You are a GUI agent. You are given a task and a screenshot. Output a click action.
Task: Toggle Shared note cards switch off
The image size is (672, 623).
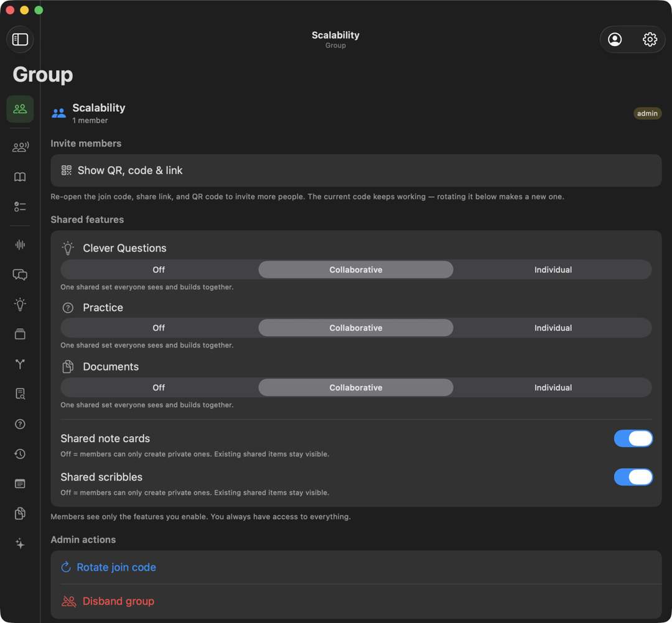coord(633,438)
